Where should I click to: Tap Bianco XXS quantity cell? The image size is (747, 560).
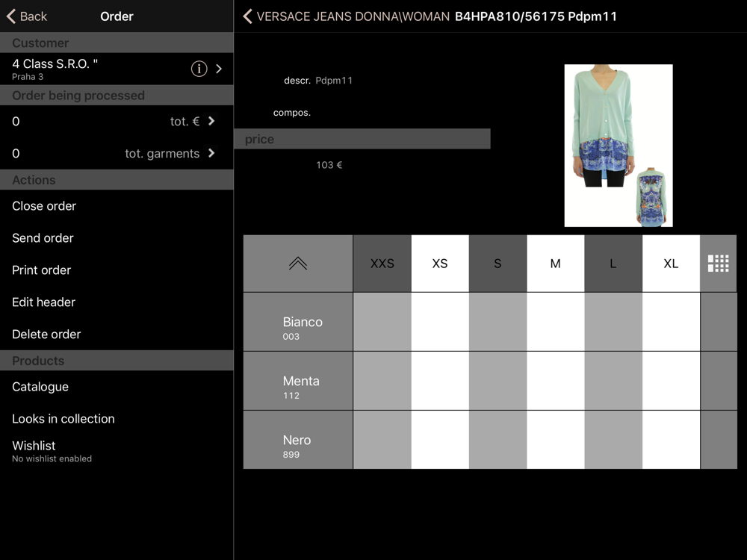382,322
